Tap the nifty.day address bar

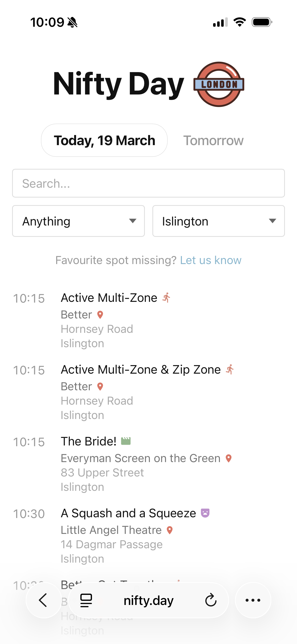click(x=148, y=600)
